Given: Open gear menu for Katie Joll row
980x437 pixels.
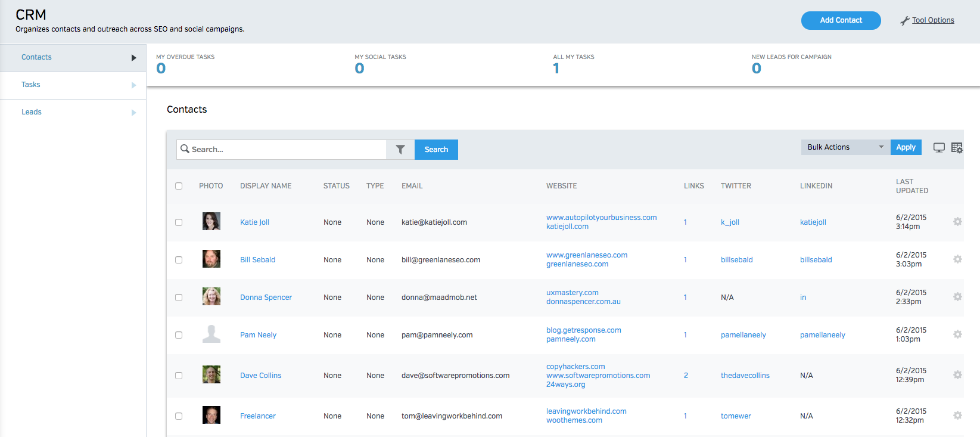Looking at the screenshot, I should tap(957, 222).
